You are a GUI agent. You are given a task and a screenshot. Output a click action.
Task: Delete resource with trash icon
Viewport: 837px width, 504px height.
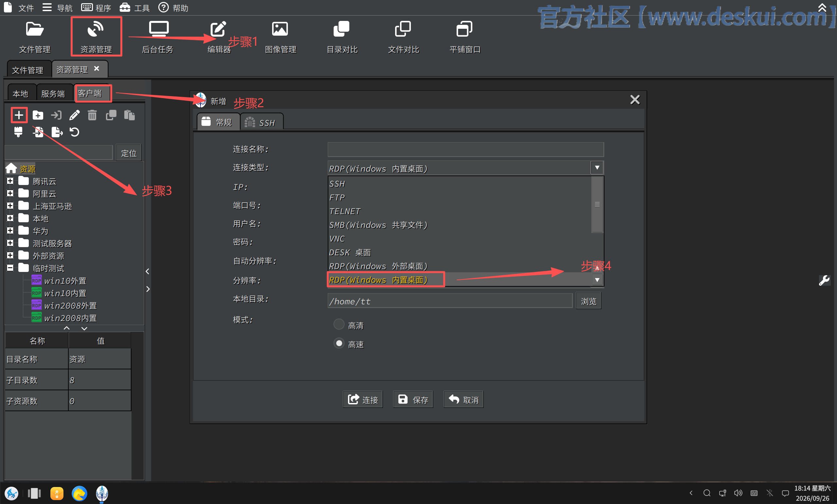(x=92, y=115)
